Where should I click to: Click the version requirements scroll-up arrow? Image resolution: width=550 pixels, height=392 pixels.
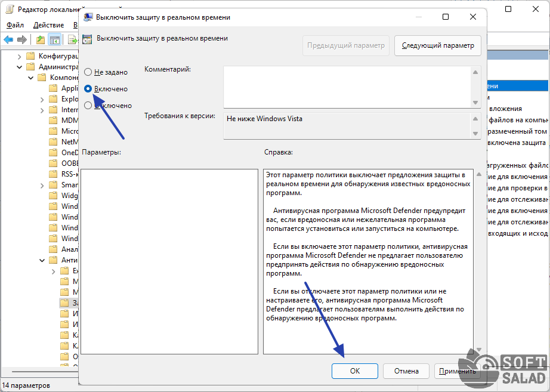click(x=475, y=119)
